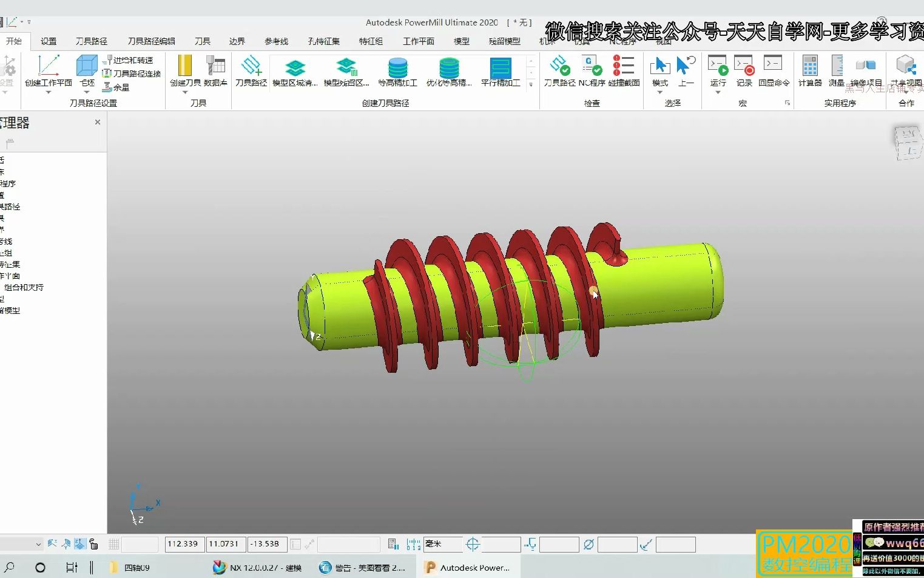The width and height of the screenshot is (924, 578).
Task: Expand the Block (毛坯) dropdown arrow
Action: [87, 92]
